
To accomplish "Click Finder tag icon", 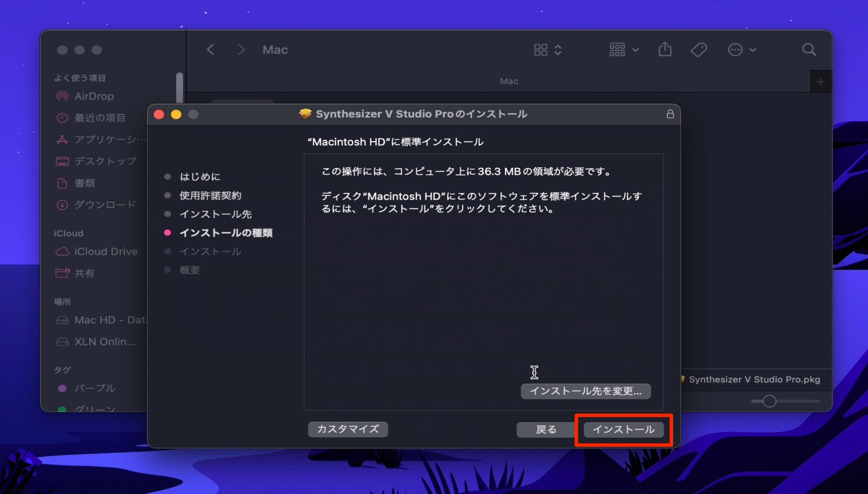I will [x=699, y=50].
